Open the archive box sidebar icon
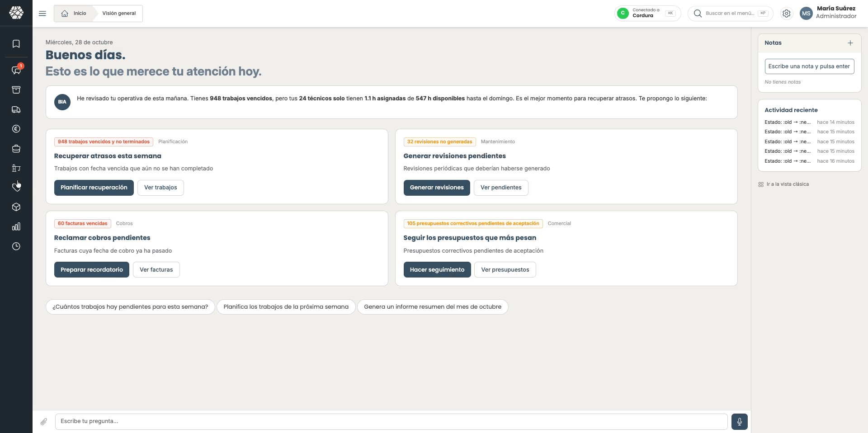 [16, 90]
